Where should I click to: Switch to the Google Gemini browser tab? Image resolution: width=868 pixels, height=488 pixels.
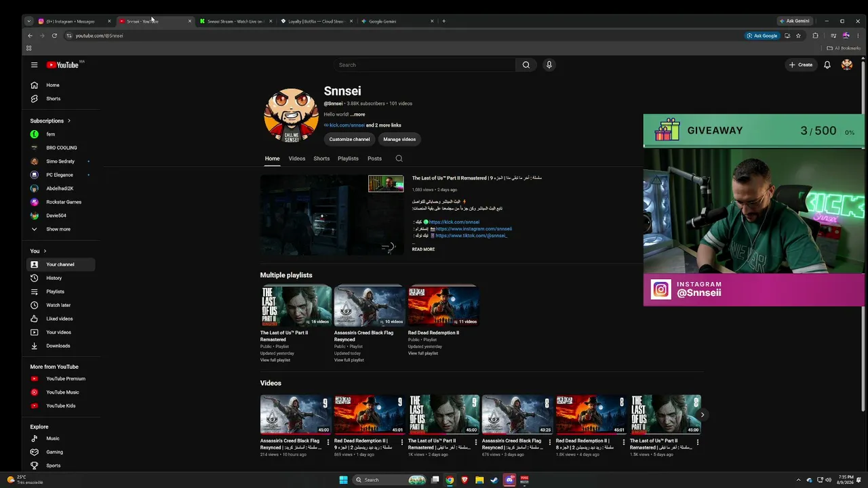[397, 21]
